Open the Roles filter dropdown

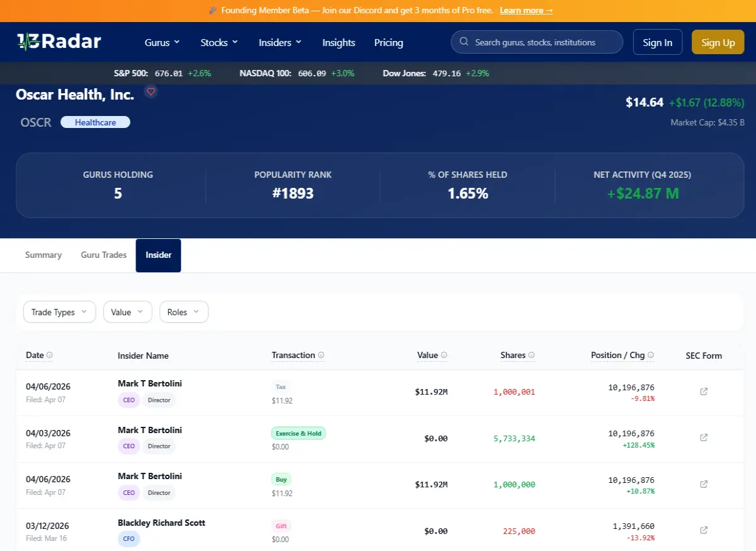pyautogui.click(x=183, y=312)
